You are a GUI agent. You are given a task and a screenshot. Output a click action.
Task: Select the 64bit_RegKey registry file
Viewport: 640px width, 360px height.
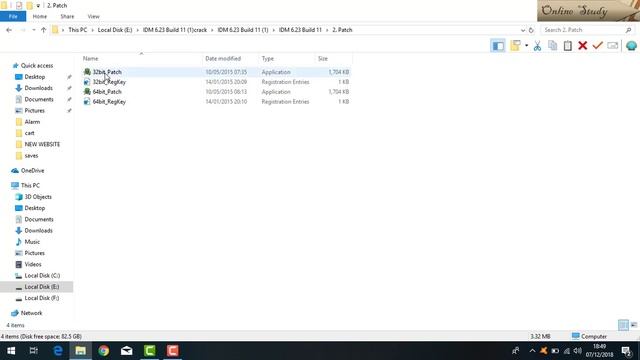(109, 102)
